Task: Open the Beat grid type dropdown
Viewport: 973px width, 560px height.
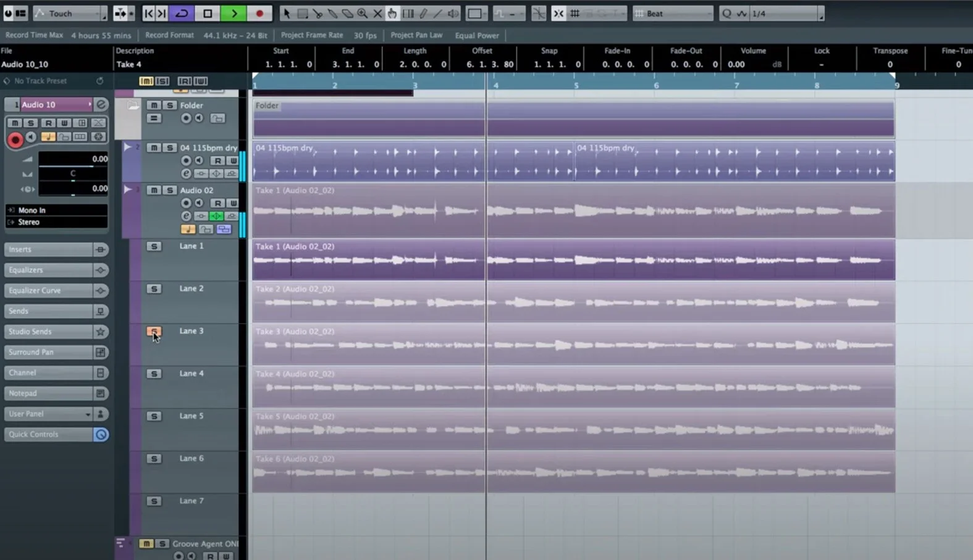Action: click(673, 13)
